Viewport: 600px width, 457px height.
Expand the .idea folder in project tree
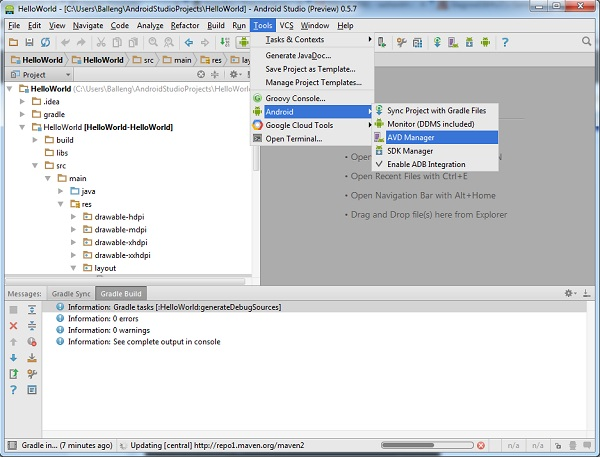[23, 102]
